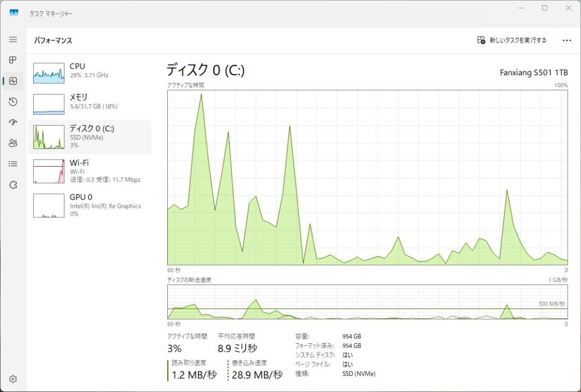The width and height of the screenshot is (581, 392).
Task: Open the Services view icon
Action: pos(13,184)
